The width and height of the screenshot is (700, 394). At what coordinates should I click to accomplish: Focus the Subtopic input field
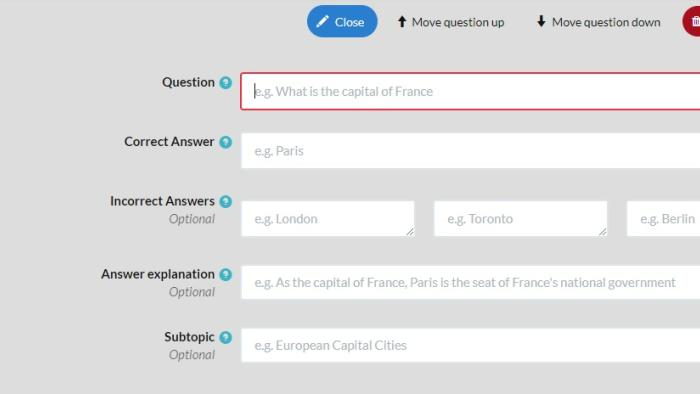pyautogui.click(x=471, y=345)
